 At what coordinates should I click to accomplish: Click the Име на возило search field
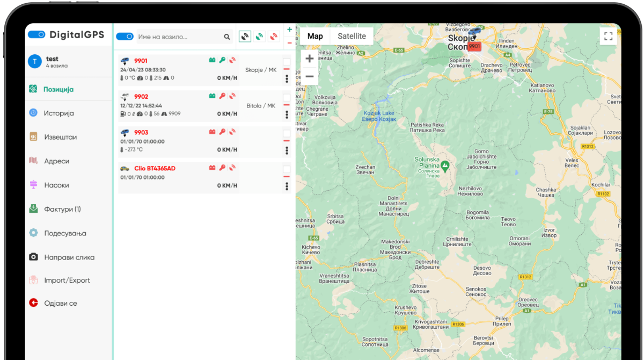179,37
